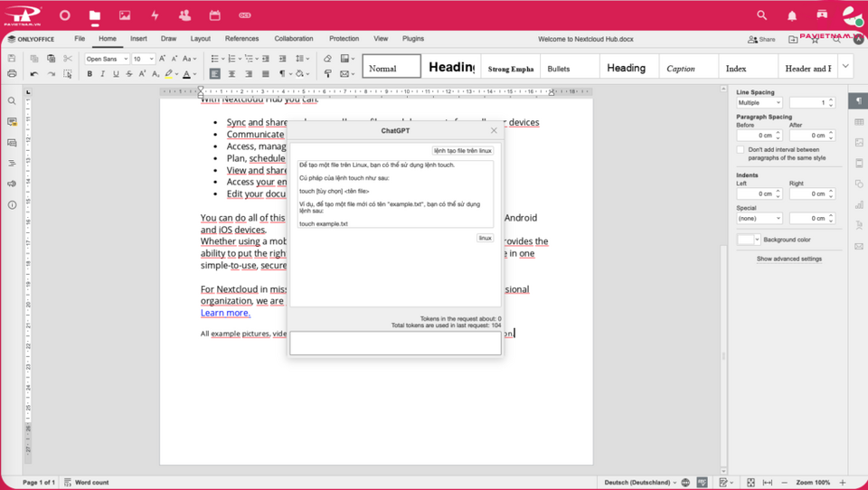
Task: Click the Select all icon
Action: [x=68, y=73]
